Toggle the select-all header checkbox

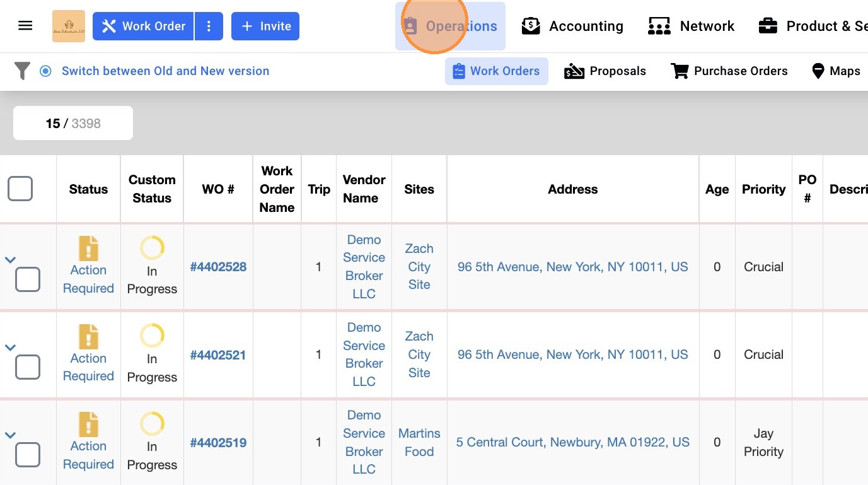tap(20, 189)
